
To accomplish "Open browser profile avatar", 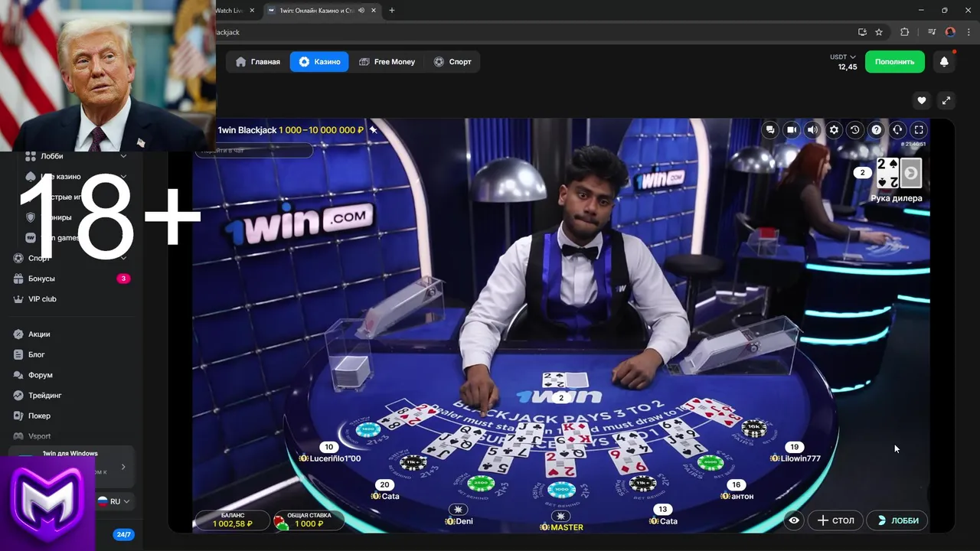I will click(950, 32).
